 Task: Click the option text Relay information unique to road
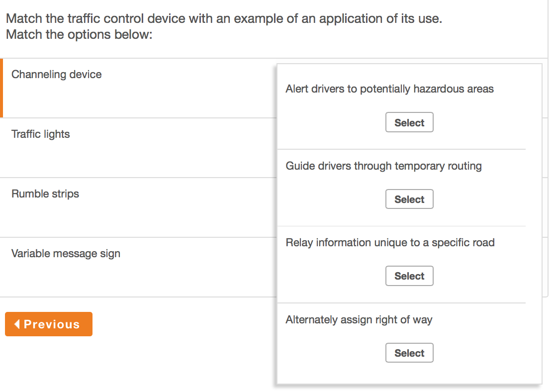(x=389, y=242)
